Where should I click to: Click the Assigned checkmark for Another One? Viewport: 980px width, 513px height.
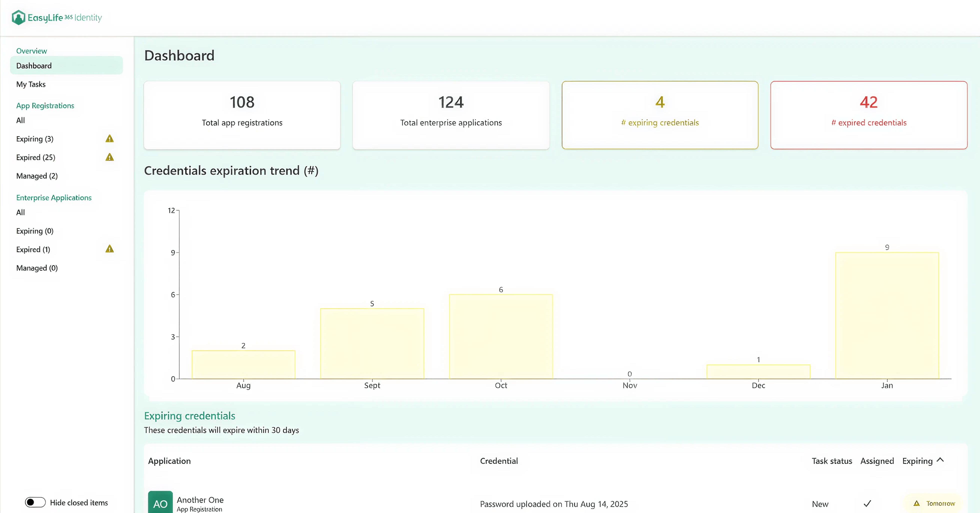867,503
